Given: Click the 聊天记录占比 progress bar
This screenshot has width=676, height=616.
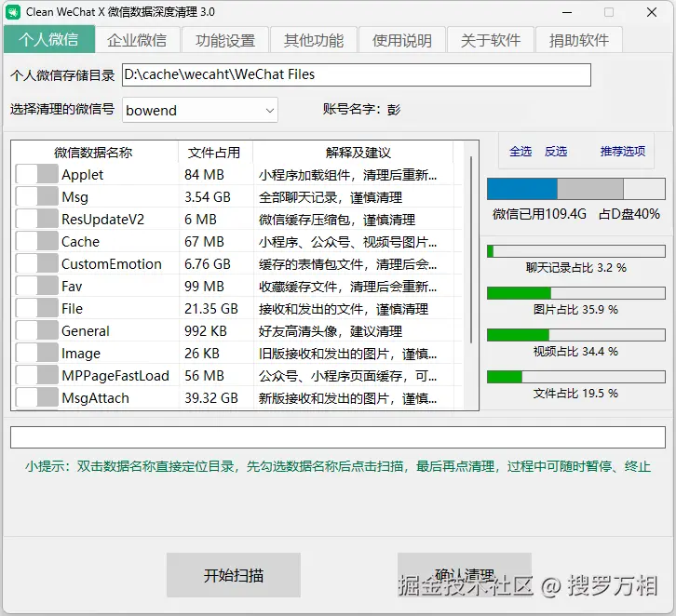Looking at the screenshot, I should click(576, 251).
